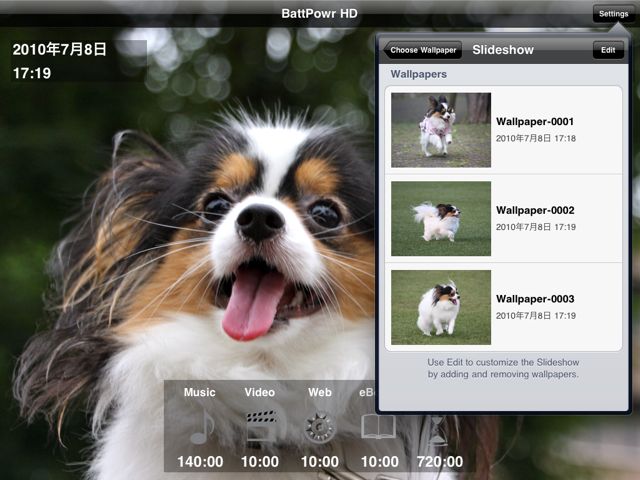The height and width of the screenshot is (480, 640).
Task: Open the Settings button
Action: [x=613, y=14]
